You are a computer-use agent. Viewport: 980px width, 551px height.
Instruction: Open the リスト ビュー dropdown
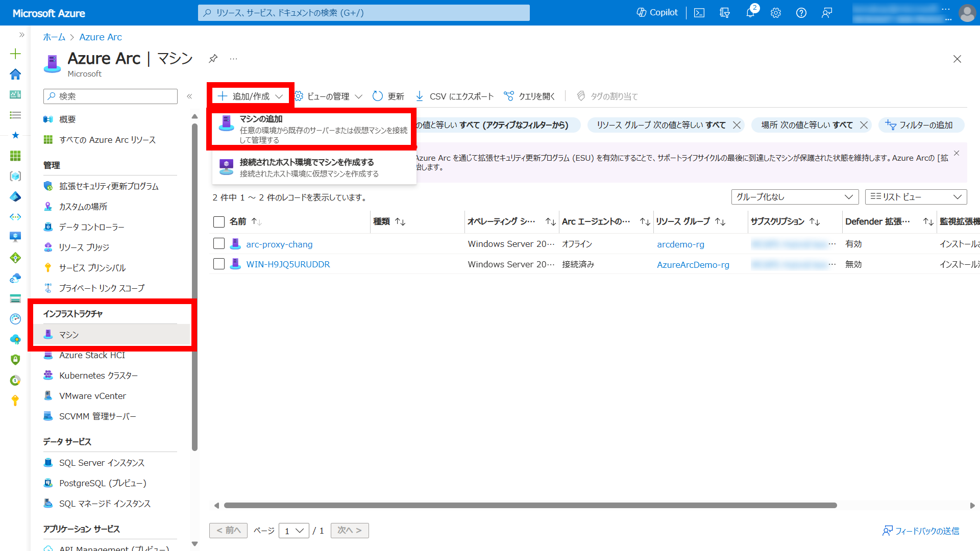[x=916, y=197]
